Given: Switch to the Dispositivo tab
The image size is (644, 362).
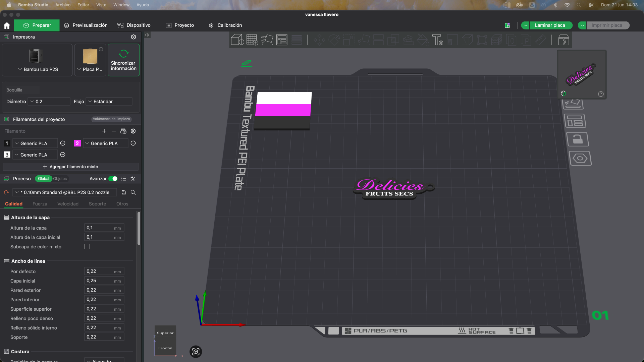Looking at the screenshot, I should click(134, 25).
